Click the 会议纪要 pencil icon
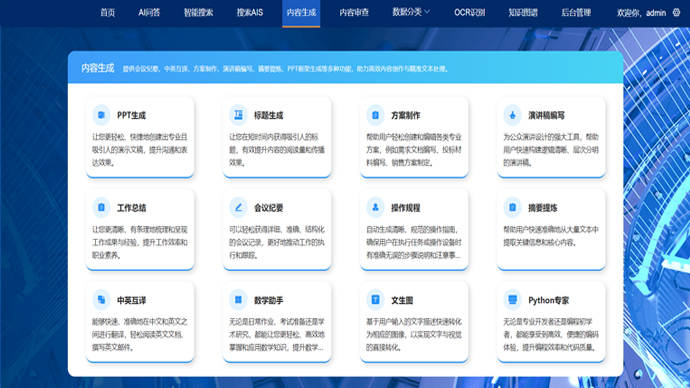The image size is (690, 388). [x=238, y=207]
